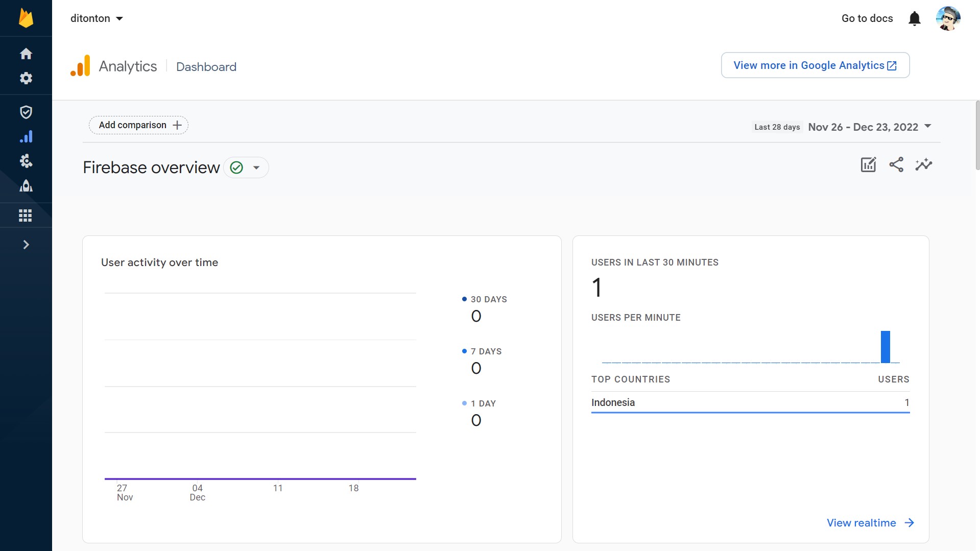Expand the Firebase overview report dropdown

pyautogui.click(x=257, y=167)
